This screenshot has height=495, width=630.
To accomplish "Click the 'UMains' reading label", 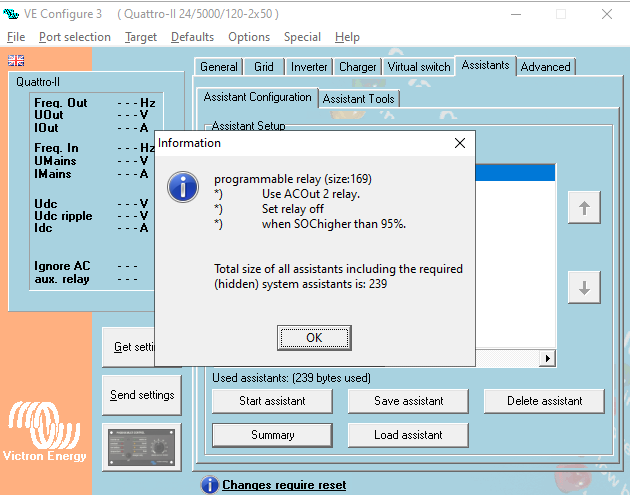I will (x=55, y=161).
